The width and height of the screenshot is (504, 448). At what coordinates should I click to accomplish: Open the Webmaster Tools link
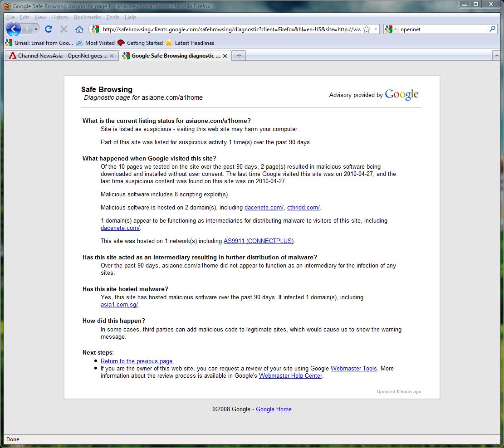353,368
